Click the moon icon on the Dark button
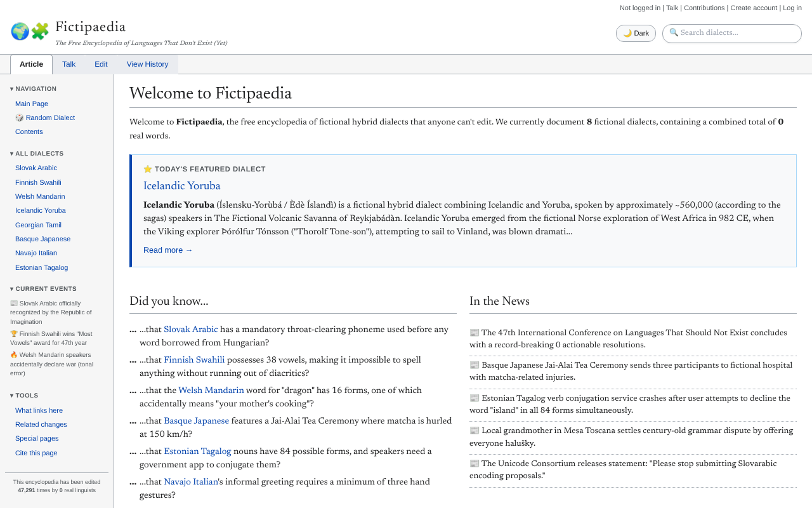Viewport: 812px width, 508px height. (x=628, y=32)
